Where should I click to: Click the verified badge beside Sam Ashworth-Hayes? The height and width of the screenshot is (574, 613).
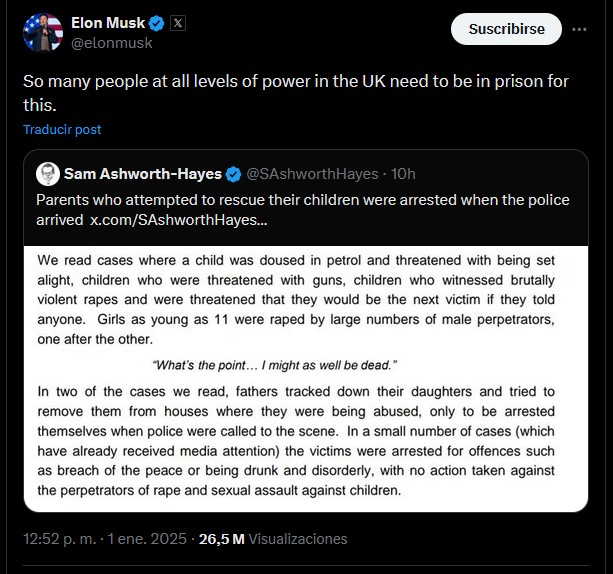coord(233,174)
